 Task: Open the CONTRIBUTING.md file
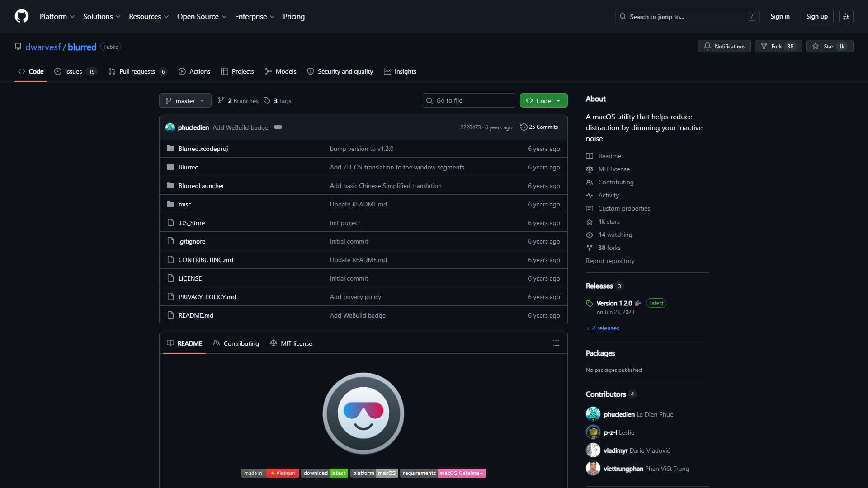(206, 259)
